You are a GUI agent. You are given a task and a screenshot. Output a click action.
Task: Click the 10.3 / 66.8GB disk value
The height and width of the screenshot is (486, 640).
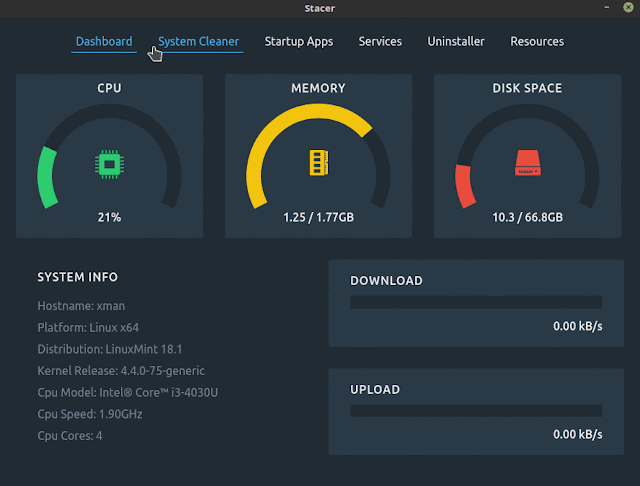(528, 217)
